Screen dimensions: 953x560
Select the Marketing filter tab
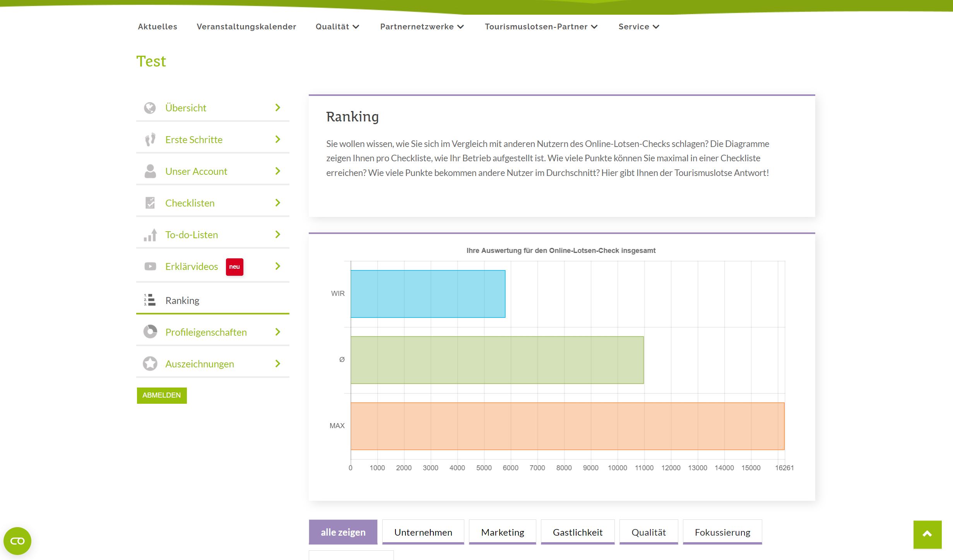coord(502,532)
